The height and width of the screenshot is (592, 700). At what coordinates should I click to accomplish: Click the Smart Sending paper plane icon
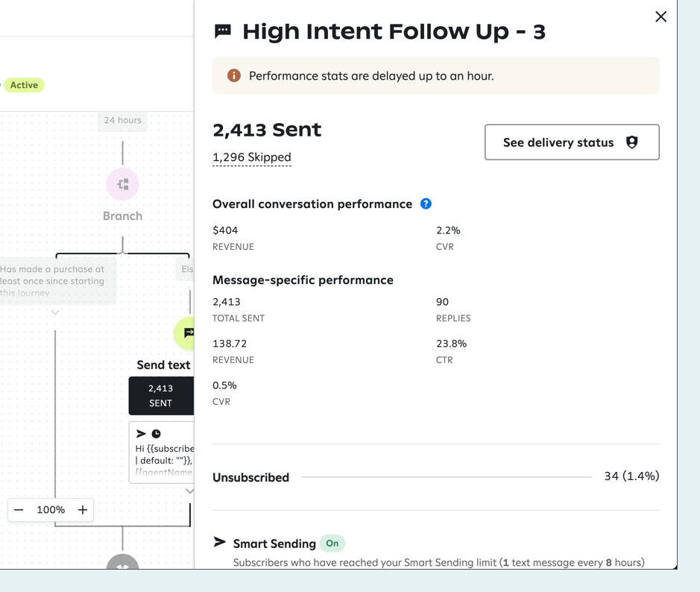(x=220, y=542)
